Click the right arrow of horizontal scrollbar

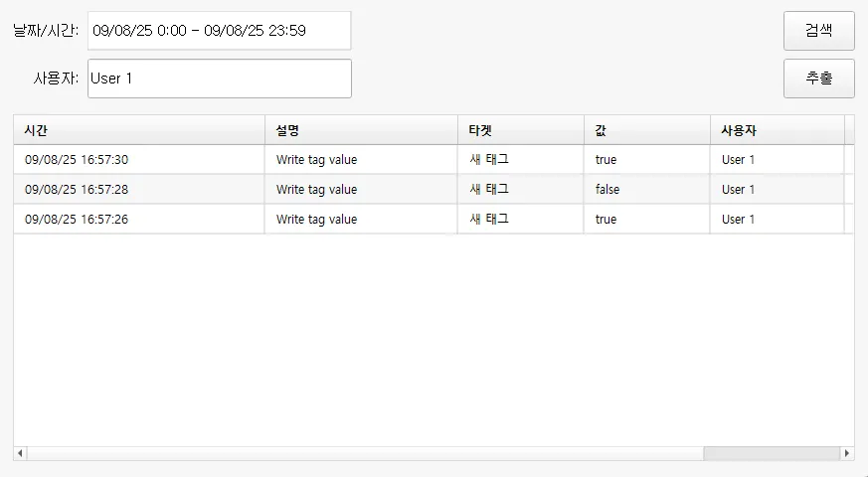847,453
